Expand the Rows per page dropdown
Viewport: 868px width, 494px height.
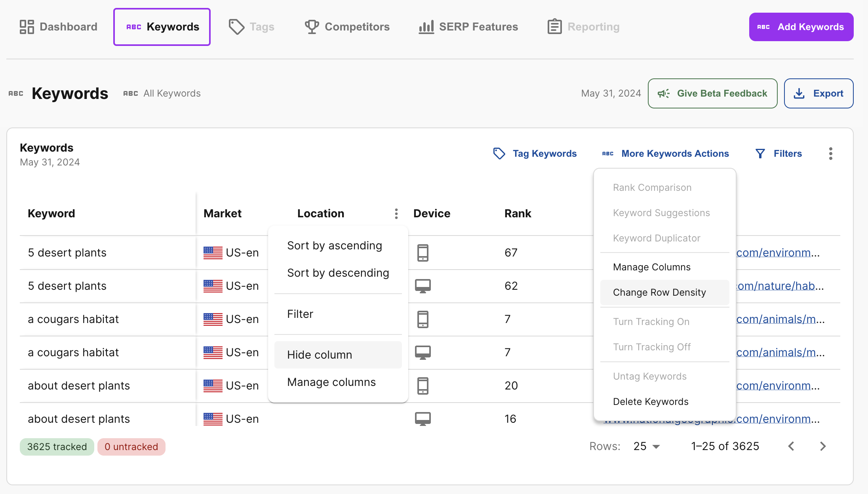pos(647,446)
